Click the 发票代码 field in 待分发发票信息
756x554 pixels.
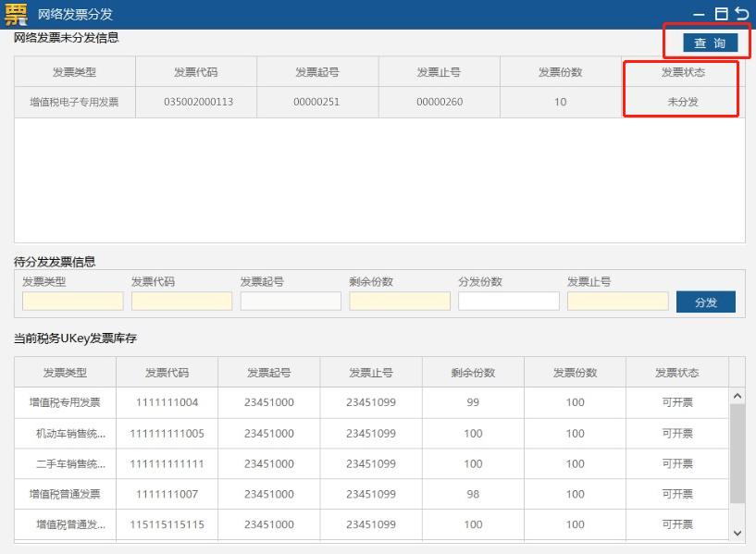click(x=181, y=302)
